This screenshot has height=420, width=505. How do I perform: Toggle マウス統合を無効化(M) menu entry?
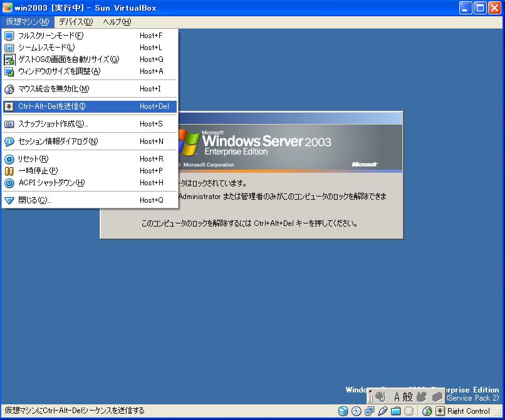[90, 89]
